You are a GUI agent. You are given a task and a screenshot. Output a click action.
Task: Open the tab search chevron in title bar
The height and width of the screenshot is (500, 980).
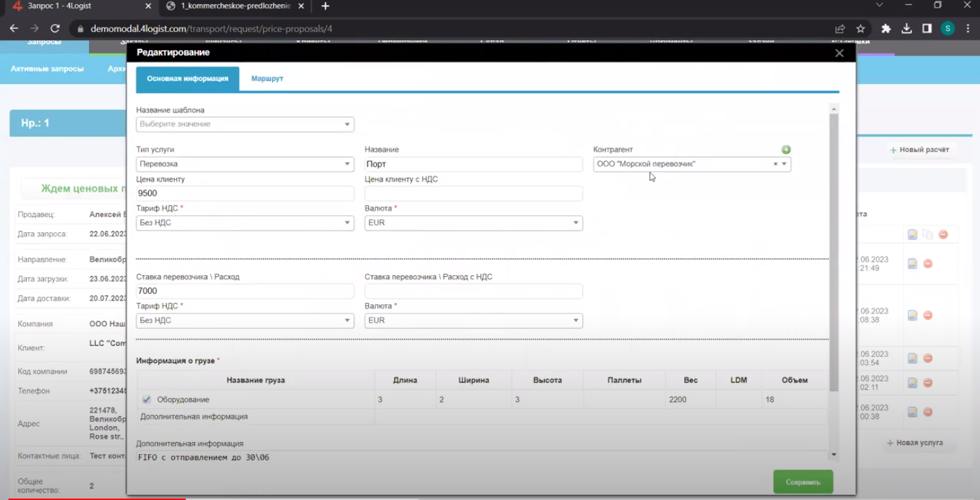click(879, 6)
